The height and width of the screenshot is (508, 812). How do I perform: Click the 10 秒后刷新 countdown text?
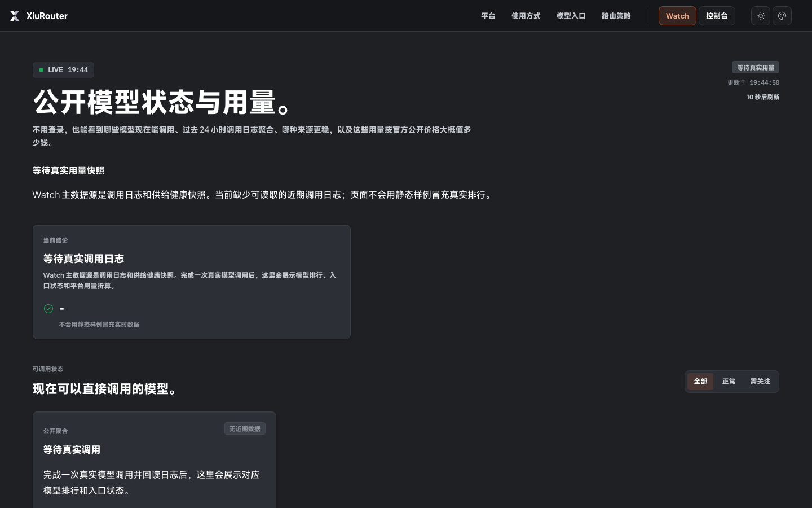coord(763,97)
